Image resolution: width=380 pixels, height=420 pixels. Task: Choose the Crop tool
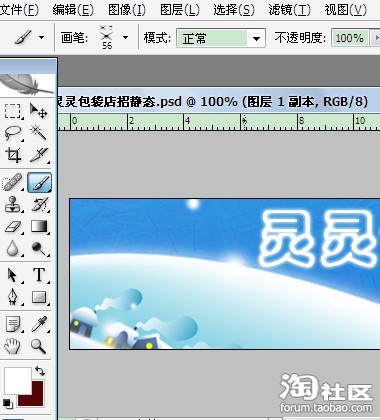click(x=13, y=155)
